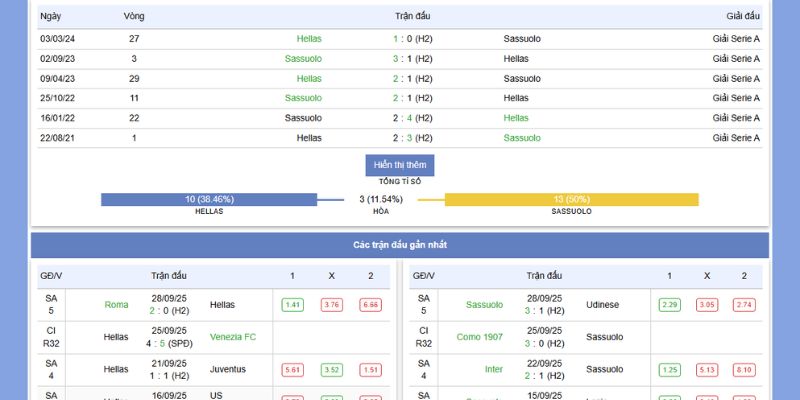Open Hellas team link in 03/03/24 match
800x400 pixels.
(x=309, y=39)
